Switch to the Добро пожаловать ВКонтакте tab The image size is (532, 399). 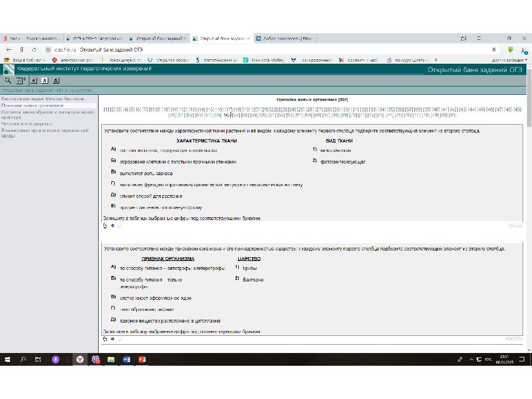(285, 38)
